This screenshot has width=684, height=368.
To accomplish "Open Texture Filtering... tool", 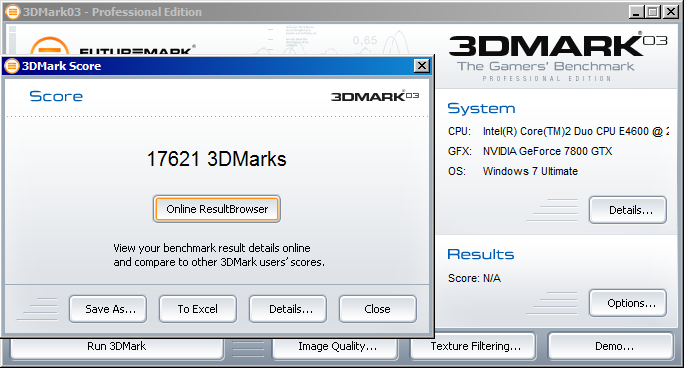I will tap(473, 347).
